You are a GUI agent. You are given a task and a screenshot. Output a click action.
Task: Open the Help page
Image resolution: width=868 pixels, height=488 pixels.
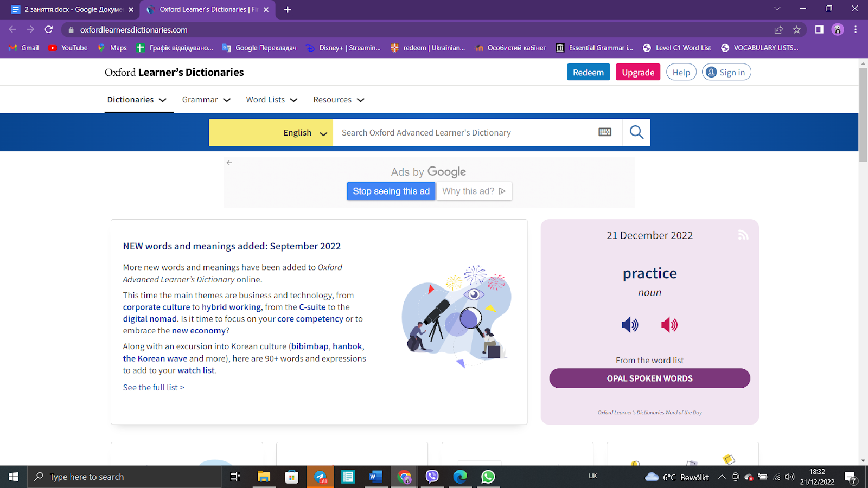(x=681, y=72)
